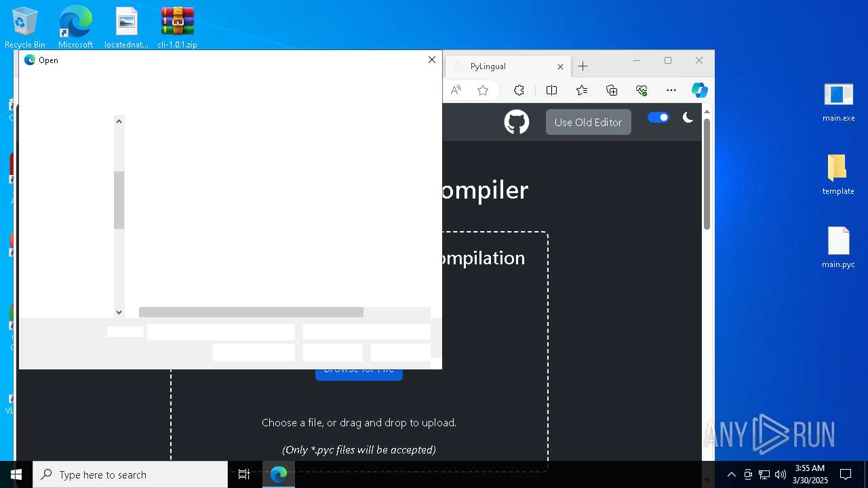This screenshot has width=868, height=488.
Task: Open the file type dropdown in Open dialog
Action: pos(366,331)
